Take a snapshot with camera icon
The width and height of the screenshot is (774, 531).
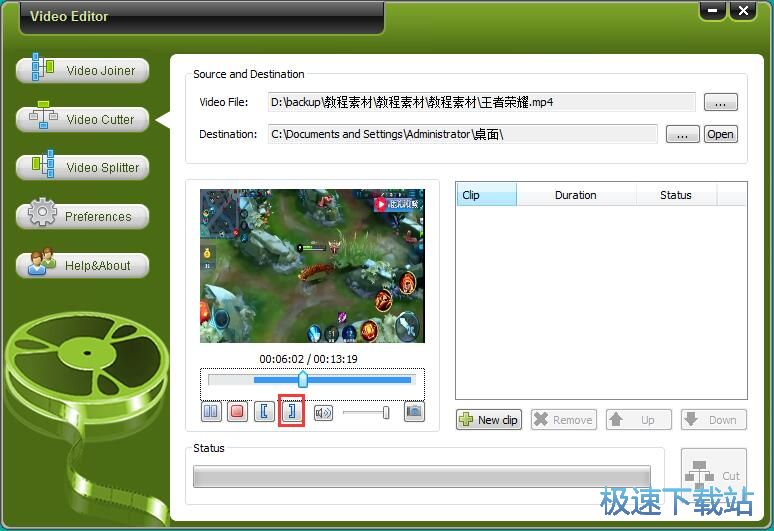(414, 412)
